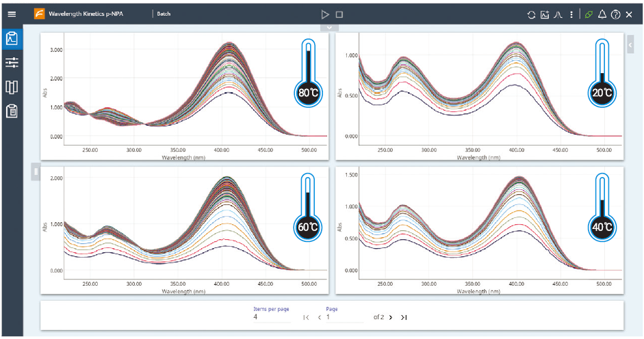Click the Items per page field

(x=270, y=317)
